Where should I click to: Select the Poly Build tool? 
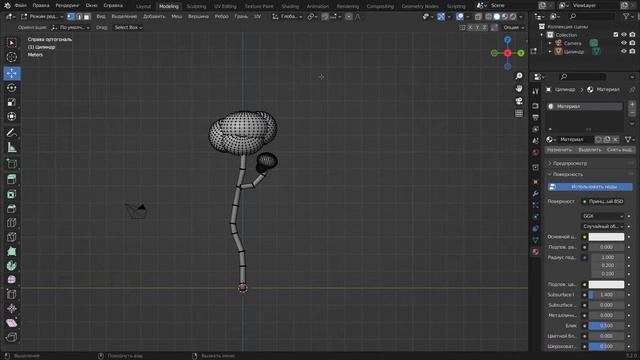pyautogui.click(x=11, y=251)
